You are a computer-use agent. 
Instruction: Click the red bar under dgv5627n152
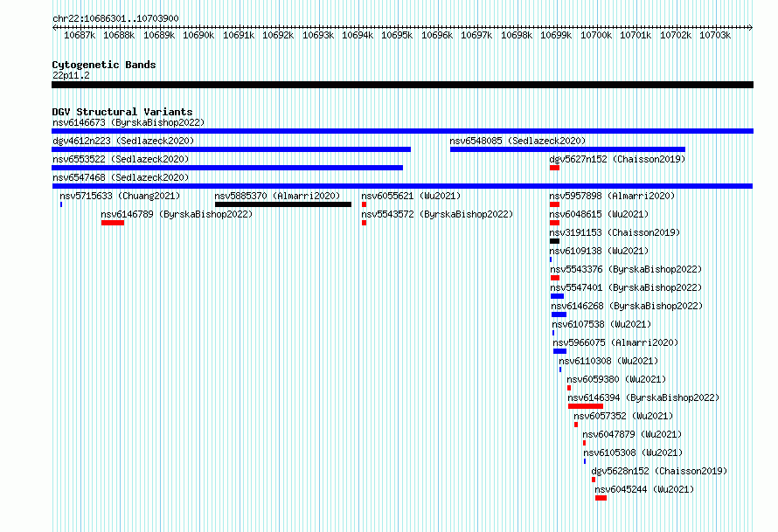coord(555,168)
